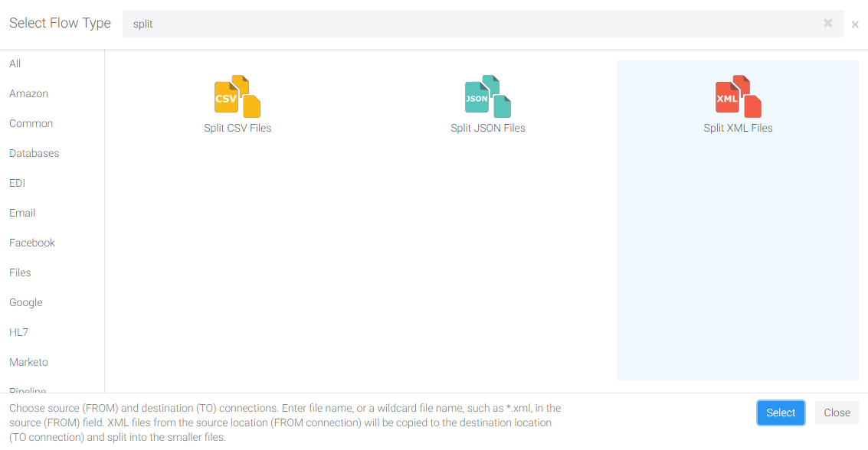
Task: Click the Split XML Files label text
Action: coord(738,128)
